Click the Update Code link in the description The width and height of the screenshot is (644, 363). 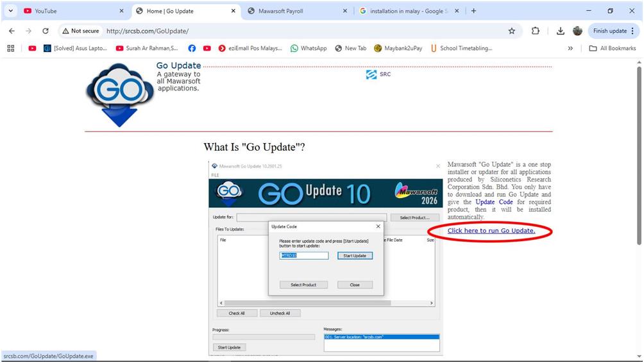coord(494,202)
